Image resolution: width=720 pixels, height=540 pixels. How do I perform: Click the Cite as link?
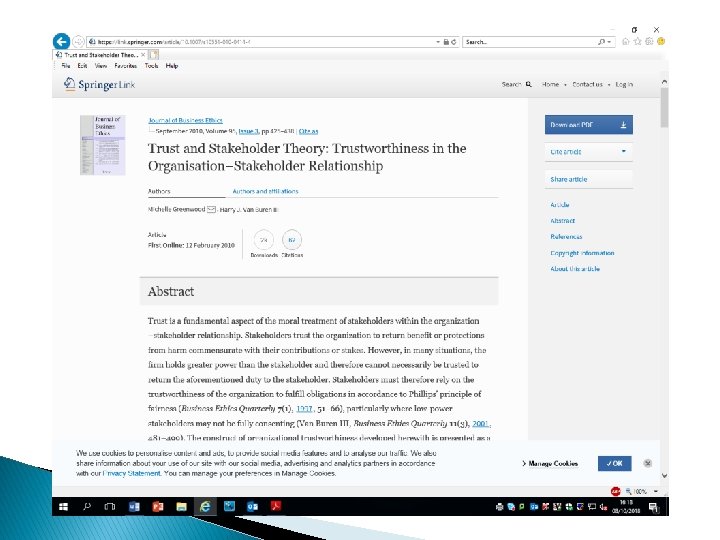pos(309,131)
